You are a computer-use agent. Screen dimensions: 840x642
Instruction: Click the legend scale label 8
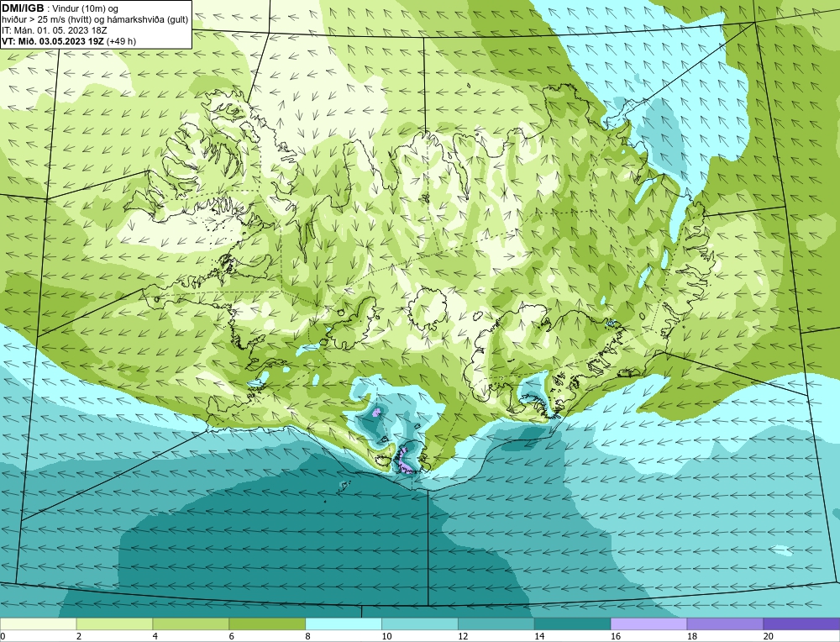click(308, 636)
